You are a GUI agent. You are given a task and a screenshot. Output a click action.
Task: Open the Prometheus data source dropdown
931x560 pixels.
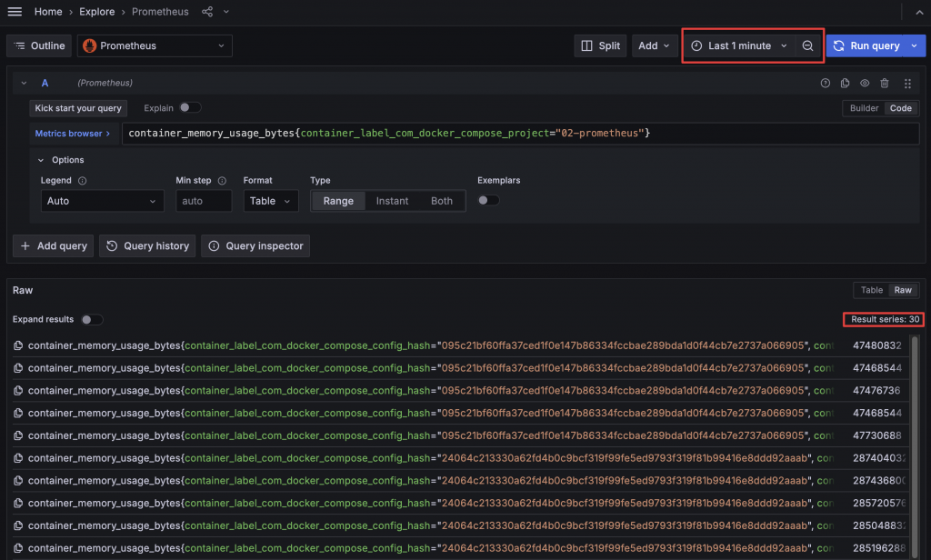[155, 45]
